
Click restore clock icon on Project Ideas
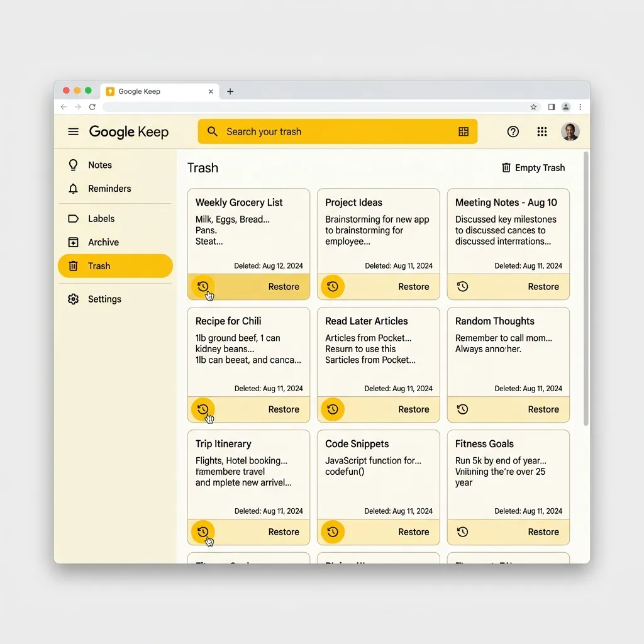333,287
